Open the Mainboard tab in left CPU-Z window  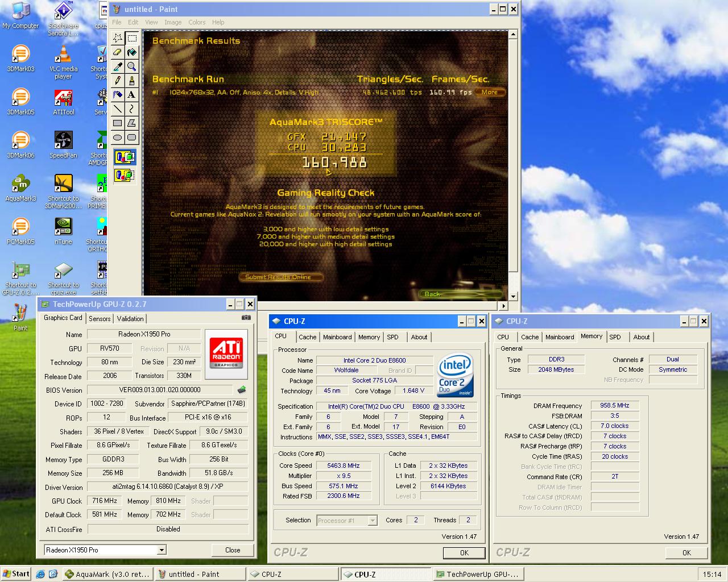(x=337, y=337)
